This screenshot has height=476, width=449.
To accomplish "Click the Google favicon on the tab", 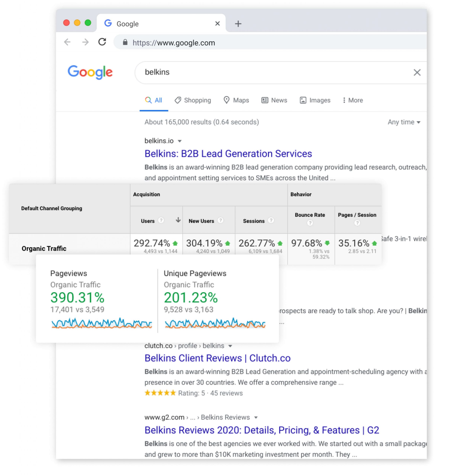I will click(x=108, y=23).
